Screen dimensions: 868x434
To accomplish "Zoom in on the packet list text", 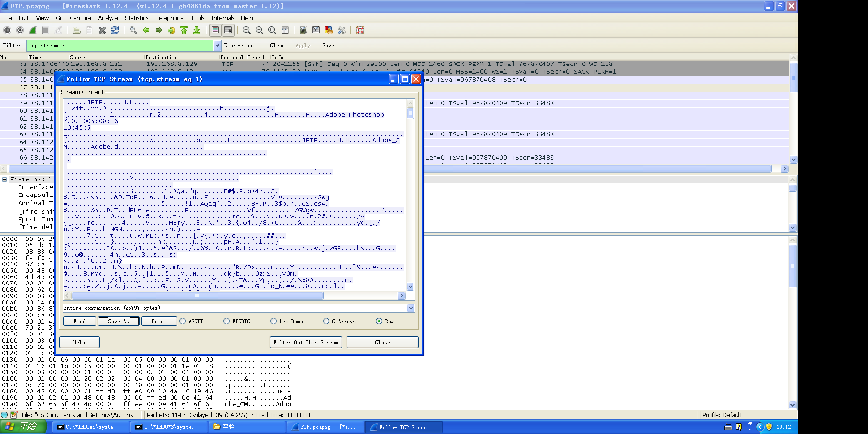I will pyautogui.click(x=247, y=30).
